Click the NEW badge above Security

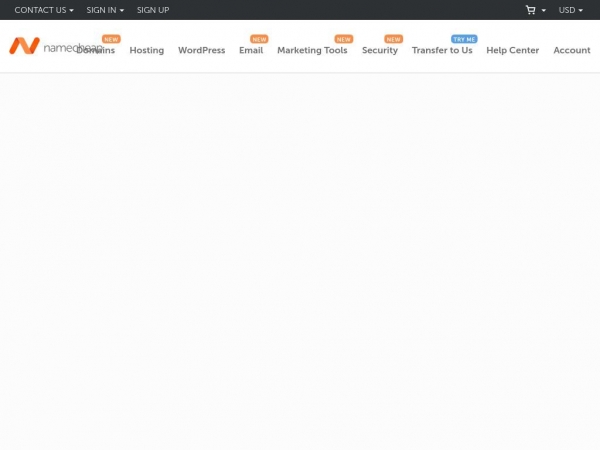tap(393, 39)
